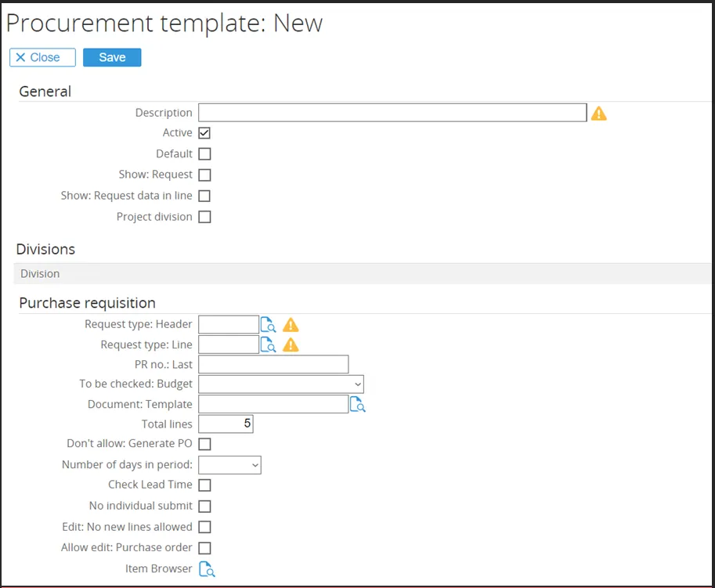Click the Close button
This screenshot has width=715, height=588.
(x=42, y=57)
